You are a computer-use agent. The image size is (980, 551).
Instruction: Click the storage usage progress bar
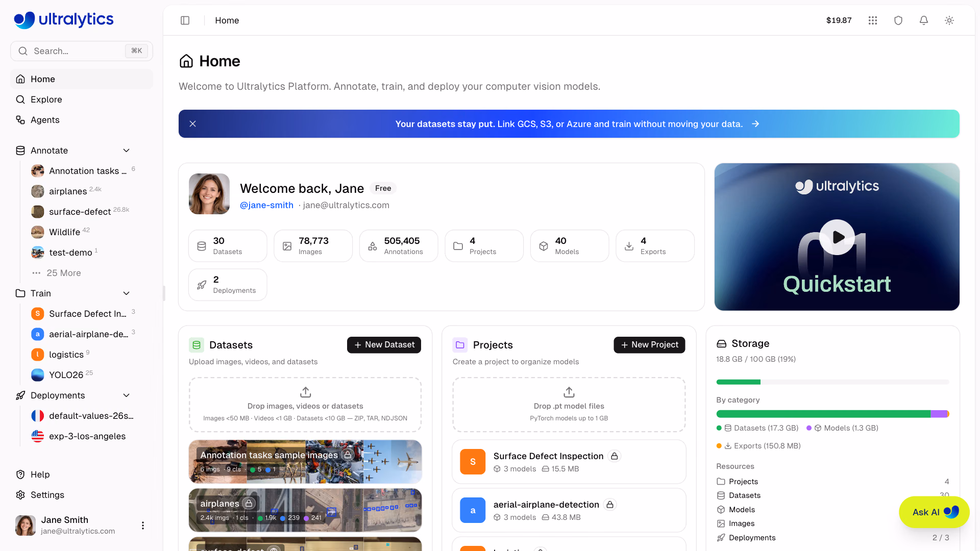click(832, 382)
